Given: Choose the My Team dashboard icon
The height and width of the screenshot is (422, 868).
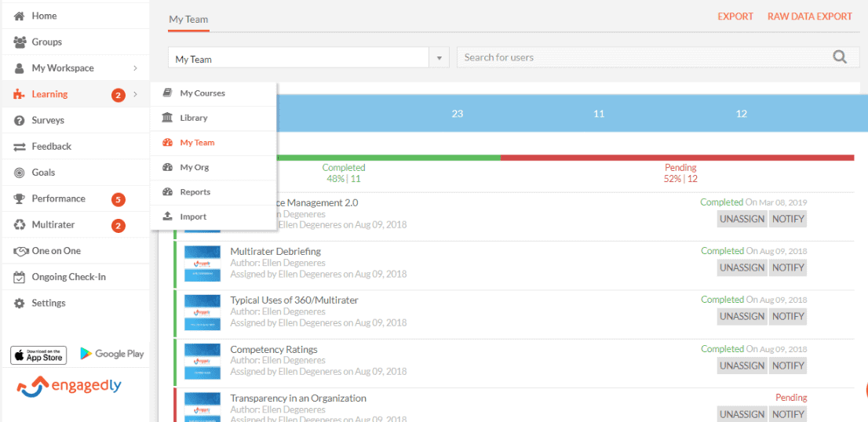Looking at the screenshot, I should [x=167, y=142].
